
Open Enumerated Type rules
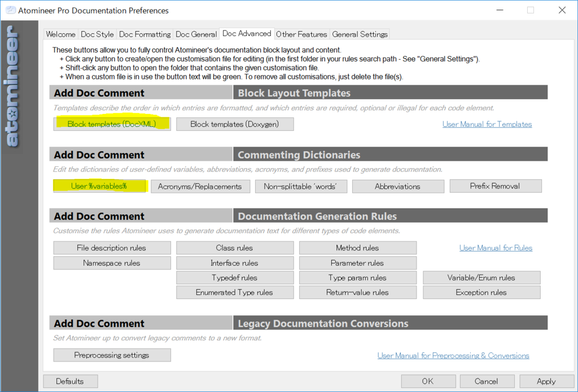[235, 293]
